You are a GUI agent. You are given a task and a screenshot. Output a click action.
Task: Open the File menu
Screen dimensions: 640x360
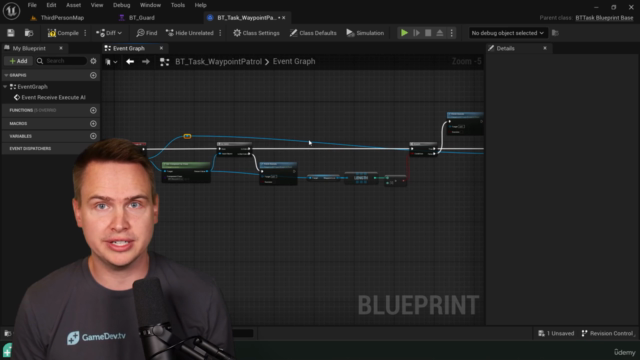[x=32, y=5]
